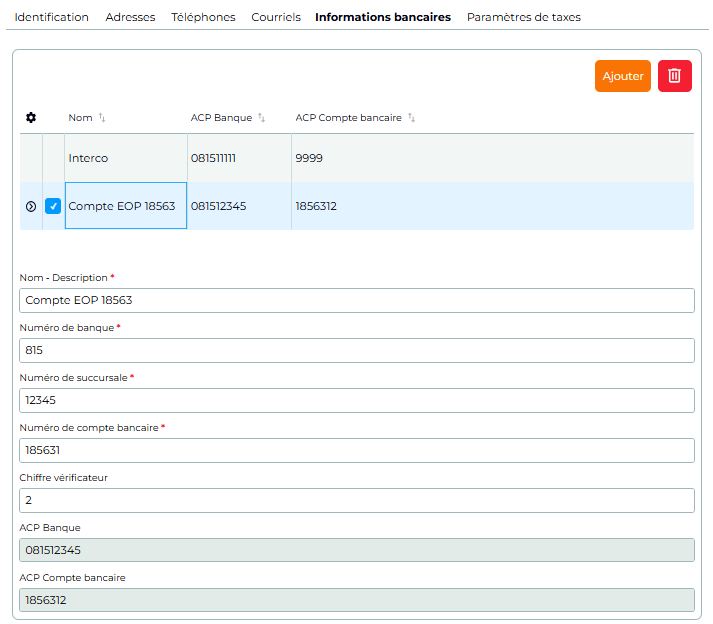Click the Nom column header

coord(80,118)
